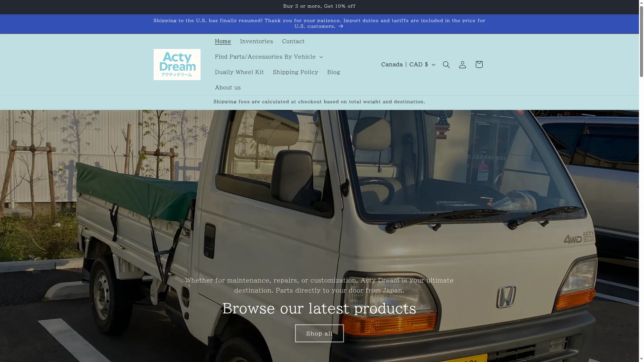Viewport: 644px width, 362px height.
Task: Open the About us page
Action: click(228, 87)
